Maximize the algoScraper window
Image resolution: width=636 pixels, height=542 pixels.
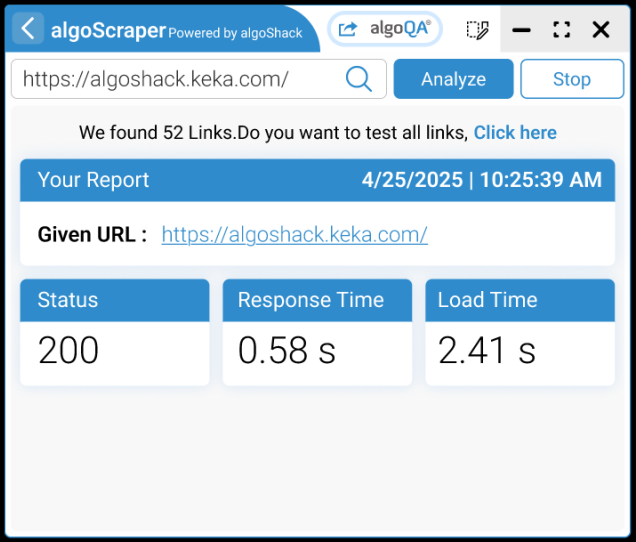[561, 30]
